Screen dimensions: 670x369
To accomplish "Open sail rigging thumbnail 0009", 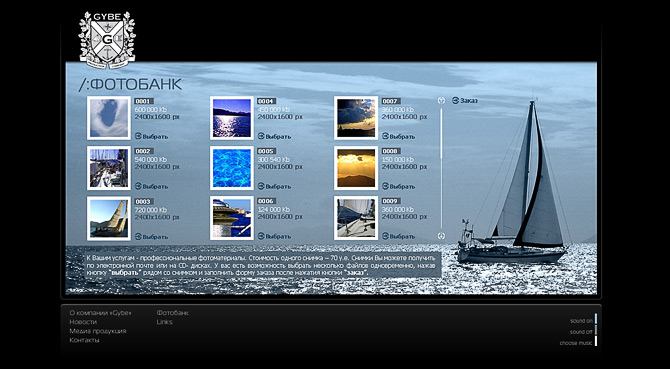I will (x=356, y=218).
